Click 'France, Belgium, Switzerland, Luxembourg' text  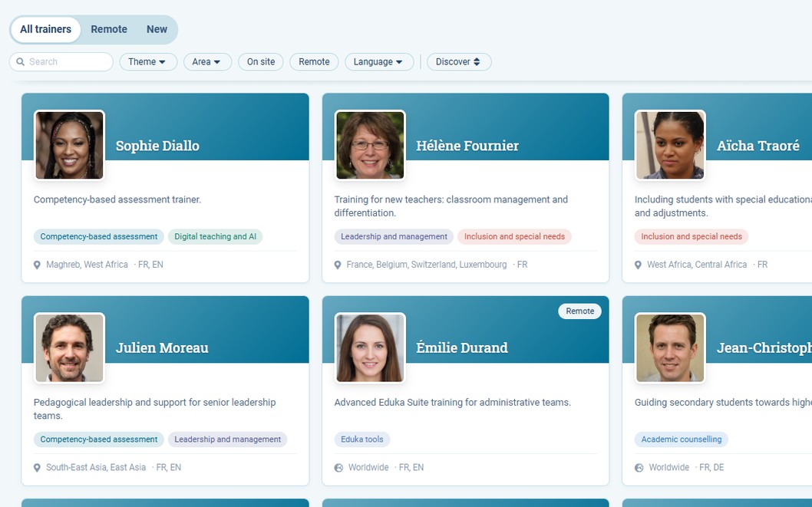[x=427, y=265]
